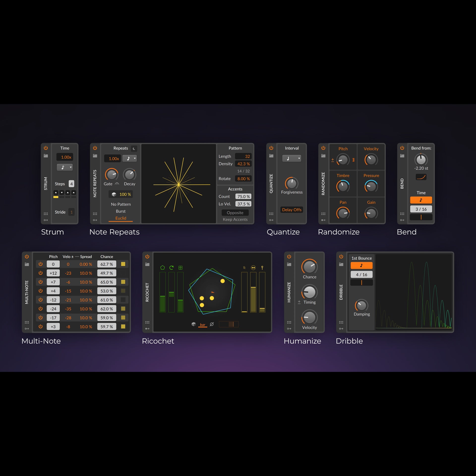Toggle the Delay Offs button in Quantize
The height and width of the screenshot is (476, 476).
tap(292, 210)
